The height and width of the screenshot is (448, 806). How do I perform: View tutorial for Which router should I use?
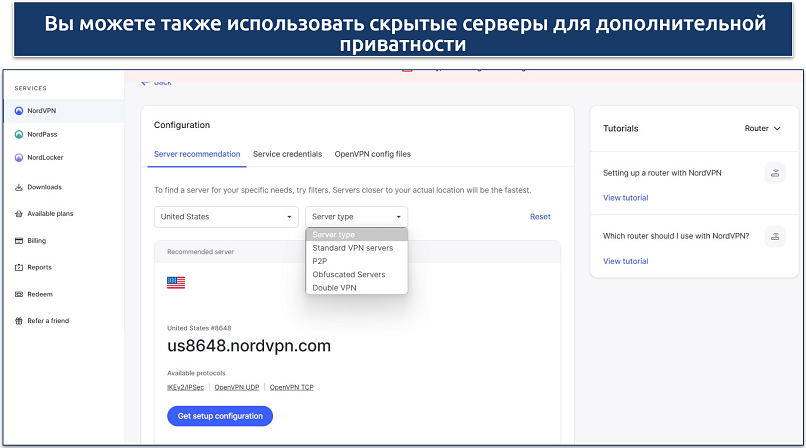(x=626, y=261)
